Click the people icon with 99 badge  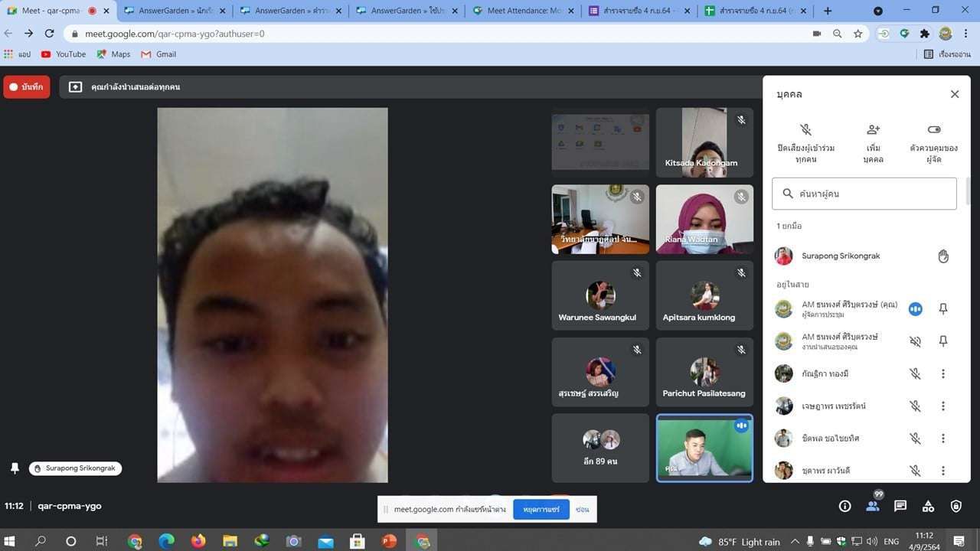873,506
